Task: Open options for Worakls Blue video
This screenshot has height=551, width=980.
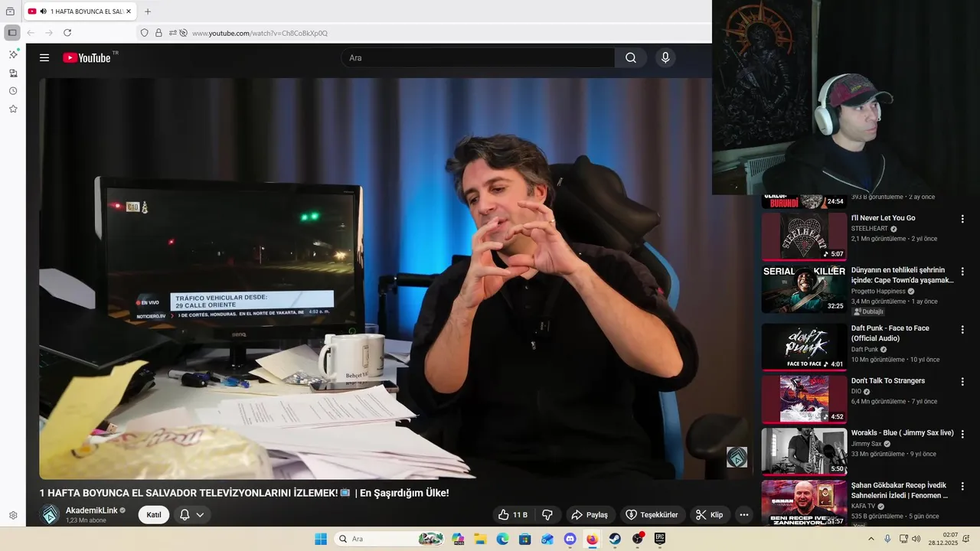Action: [962, 433]
